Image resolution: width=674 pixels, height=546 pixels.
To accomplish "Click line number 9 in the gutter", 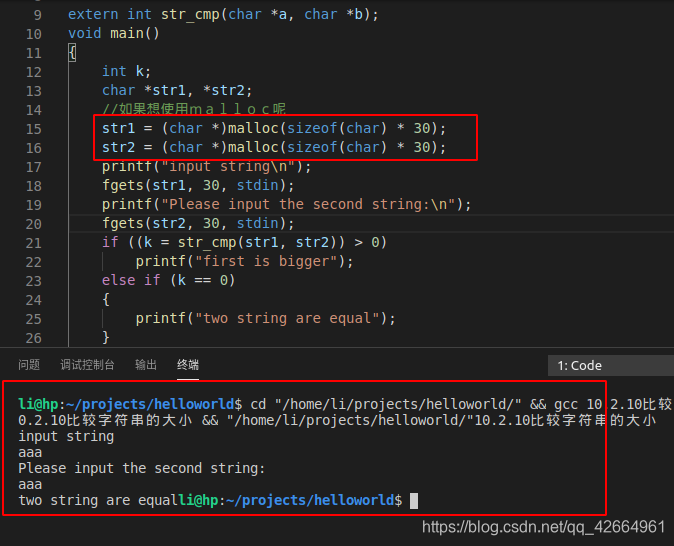I will 37,15.
